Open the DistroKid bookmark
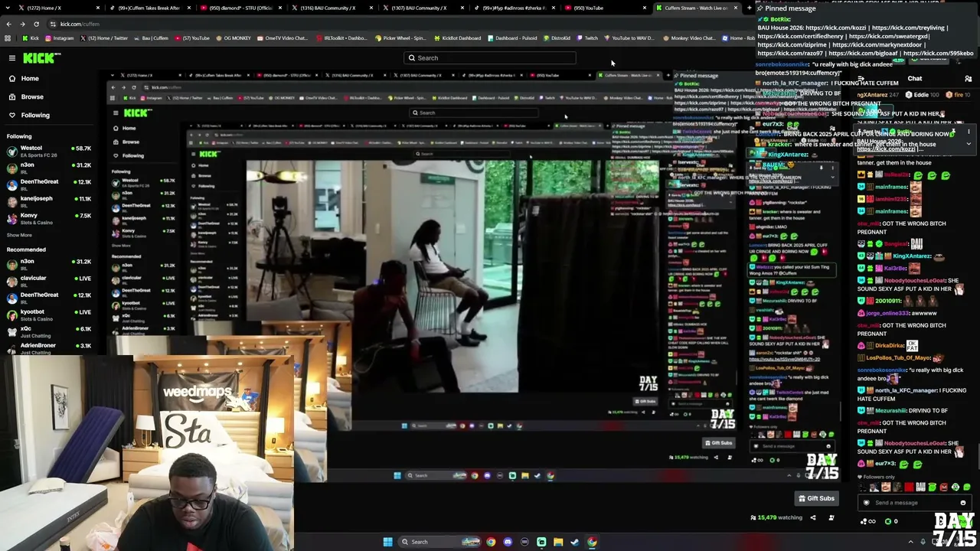 [x=557, y=38]
